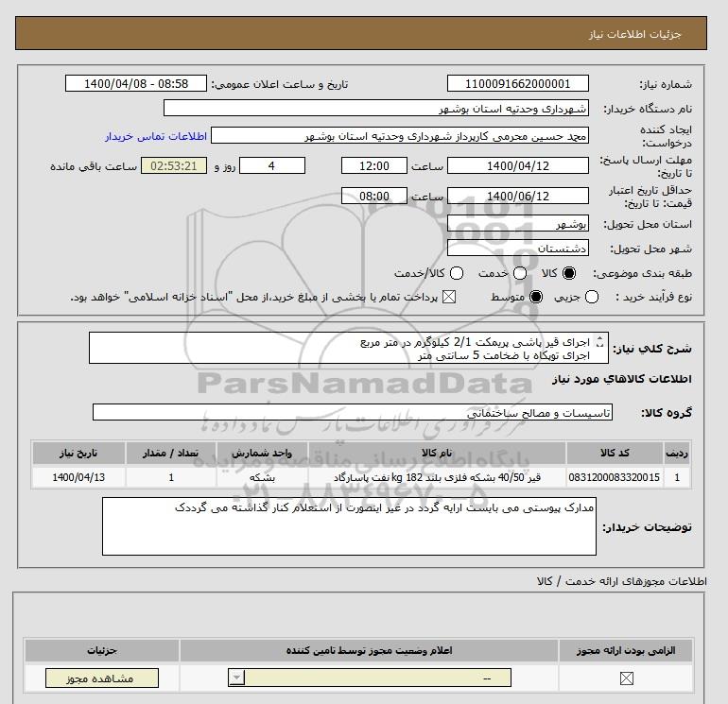Click the buyer organization name field
This screenshot has height=704, width=728.
(376, 108)
